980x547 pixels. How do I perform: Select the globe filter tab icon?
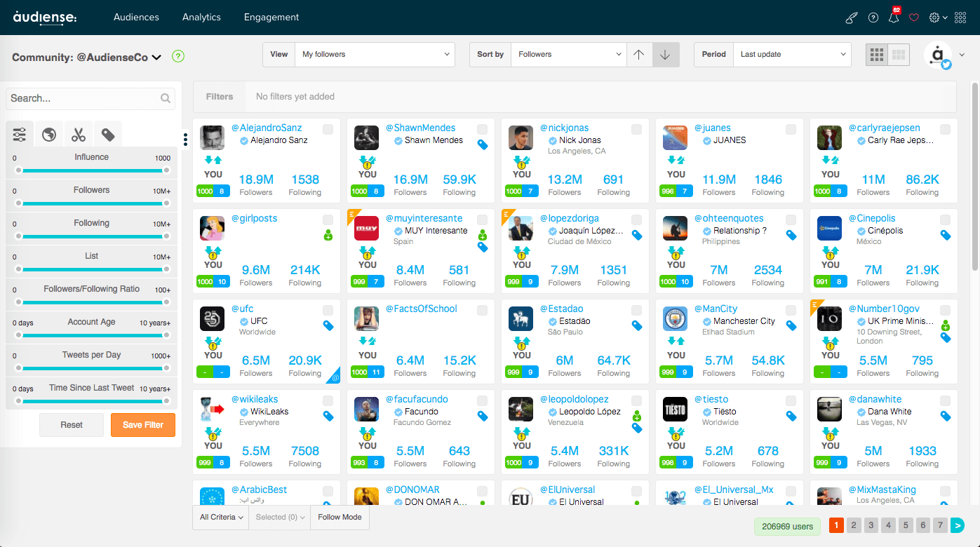[x=49, y=134]
